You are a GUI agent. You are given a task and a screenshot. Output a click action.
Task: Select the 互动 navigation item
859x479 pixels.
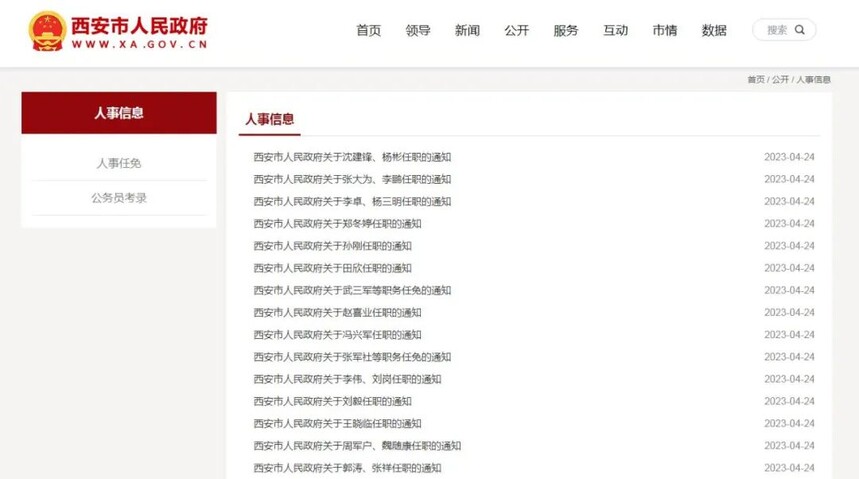click(615, 30)
